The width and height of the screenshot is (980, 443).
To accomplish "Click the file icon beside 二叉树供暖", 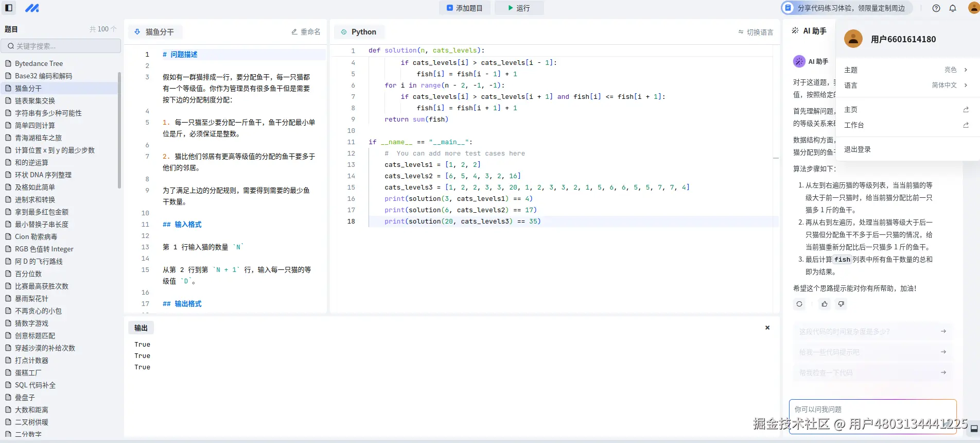I will (x=8, y=422).
